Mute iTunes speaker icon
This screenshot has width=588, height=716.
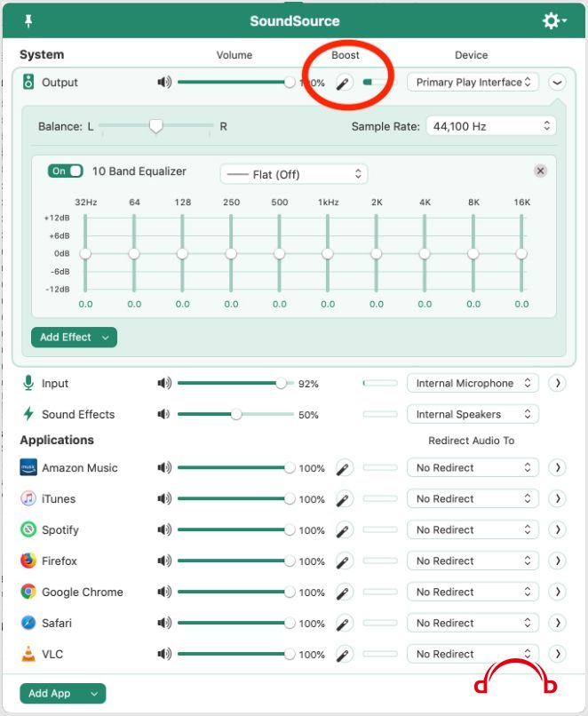click(164, 498)
